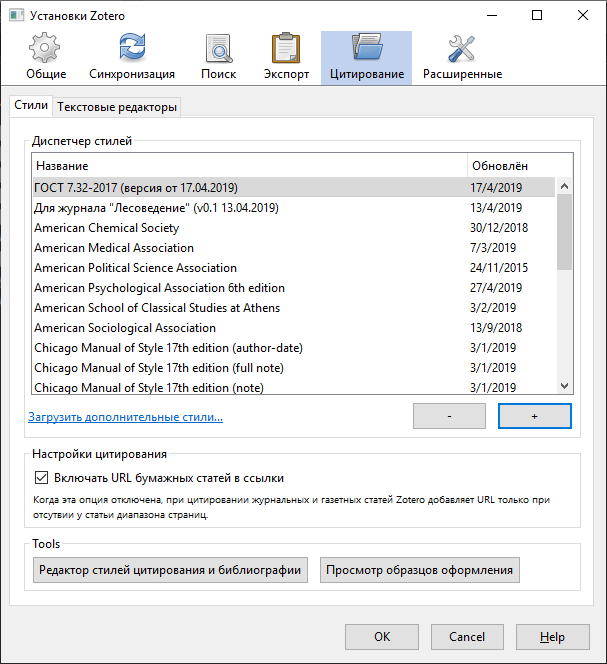Close the Установки Zotero window
607x664 pixels.
[583, 16]
